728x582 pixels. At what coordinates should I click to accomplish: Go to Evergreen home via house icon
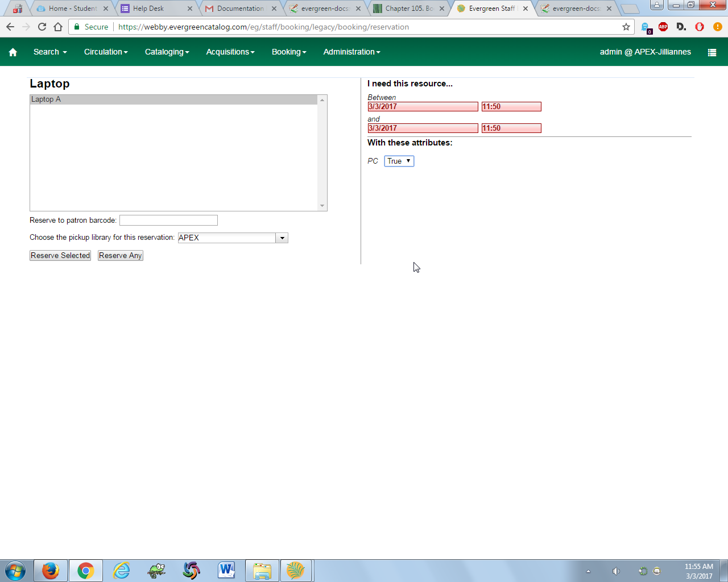pyautogui.click(x=13, y=52)
